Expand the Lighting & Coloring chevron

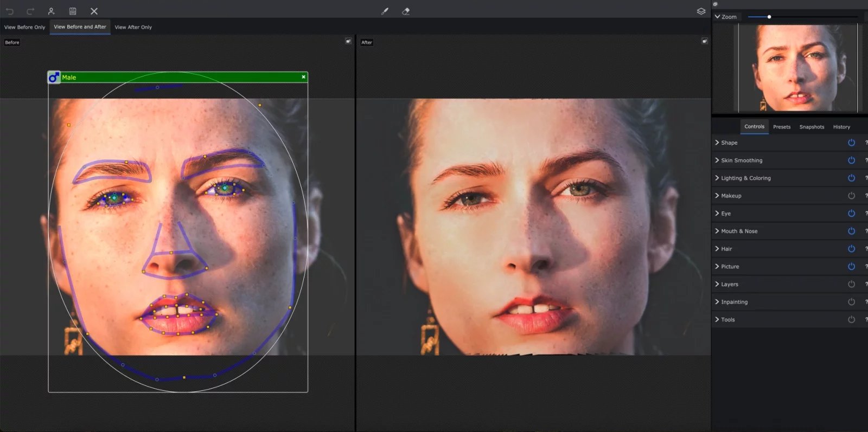pyautogui.click(x=717, y=178)
